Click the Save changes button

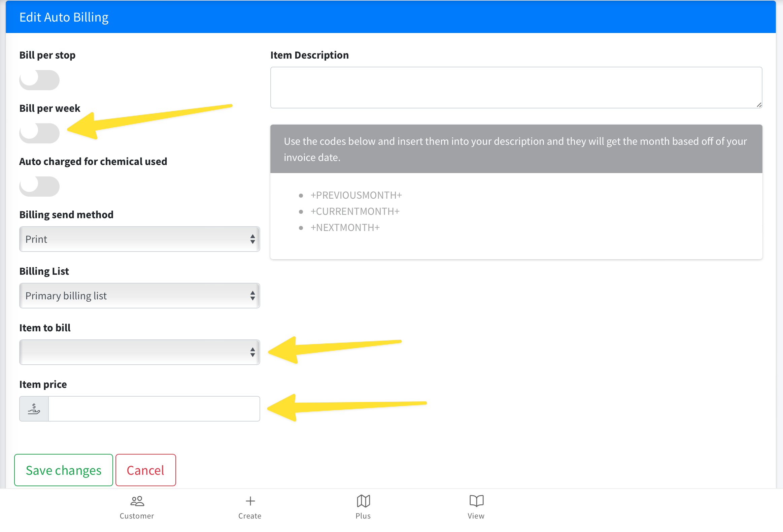(64, 470)
